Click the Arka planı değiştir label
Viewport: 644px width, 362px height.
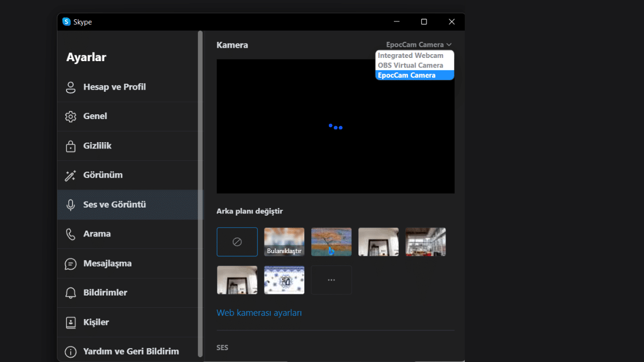pyautogui.click(x=250, y=211)
